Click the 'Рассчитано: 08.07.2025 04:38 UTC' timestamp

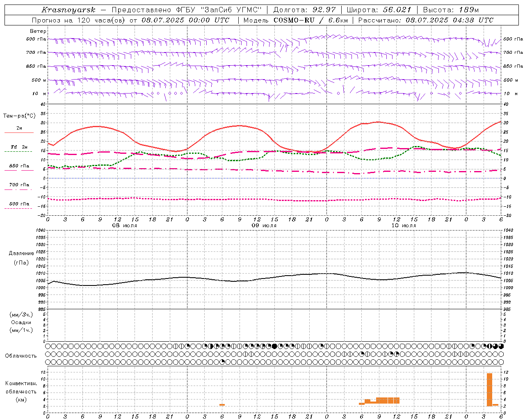[x=426, y=20]
